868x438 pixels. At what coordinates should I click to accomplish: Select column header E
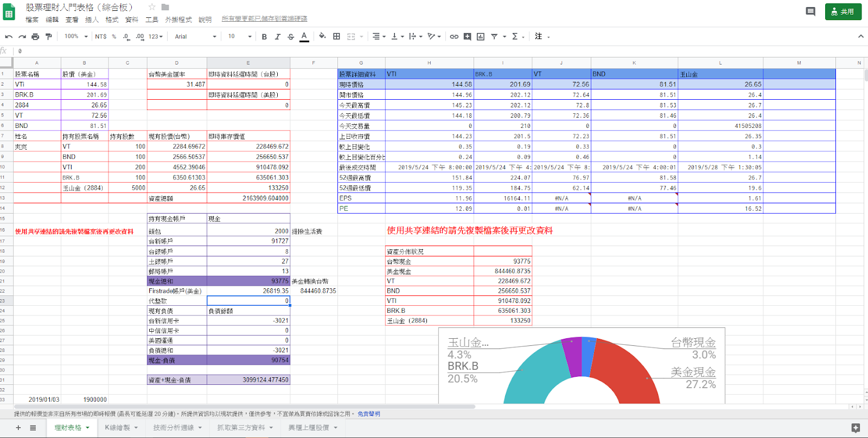click(248, 63)
